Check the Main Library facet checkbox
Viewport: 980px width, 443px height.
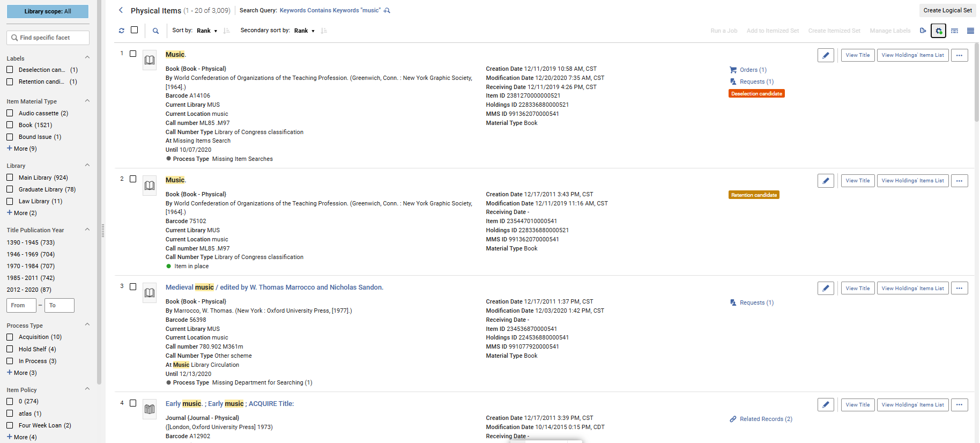[10, 178]
